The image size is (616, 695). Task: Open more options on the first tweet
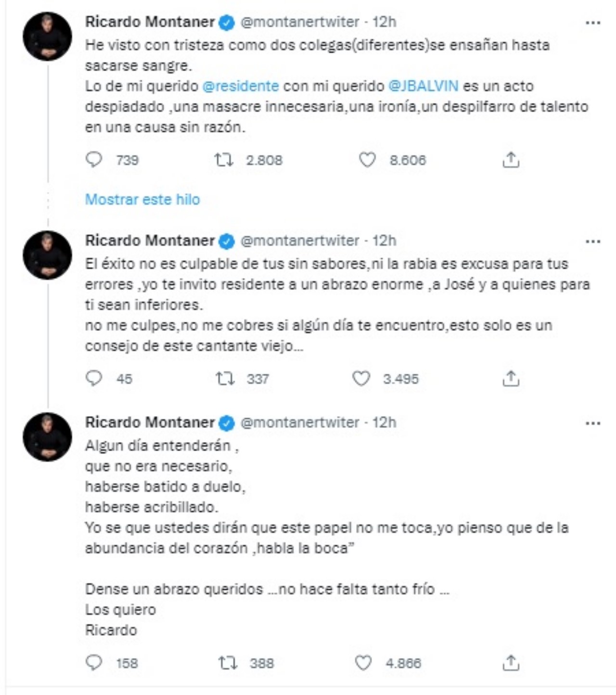click(593, 23)
